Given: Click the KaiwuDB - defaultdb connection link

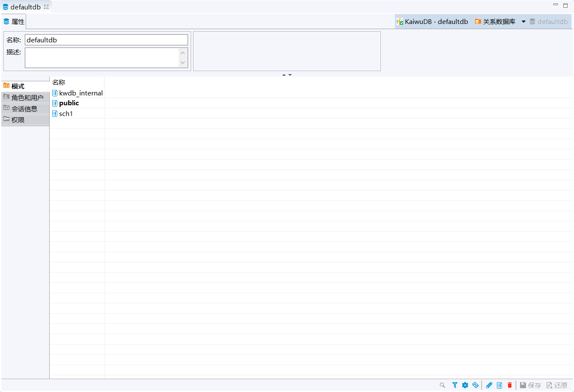Looking at the screenshot, I should pyautogui.click(x=433, y=22).
